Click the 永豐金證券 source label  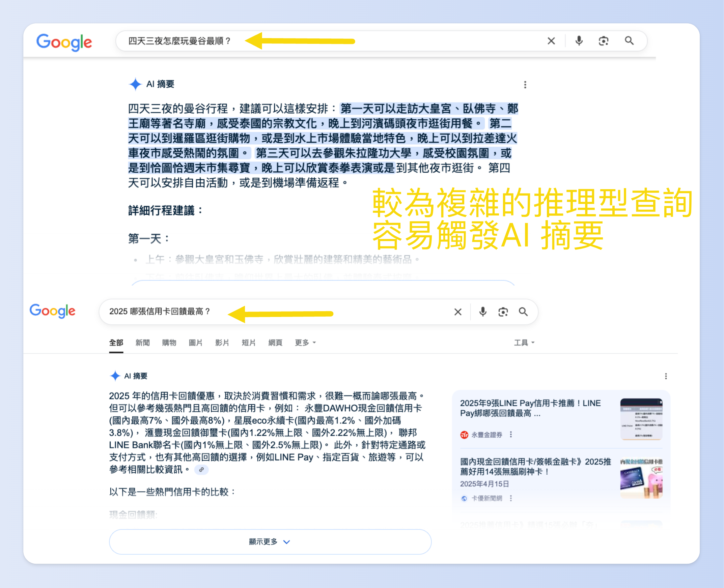(487, 435)
